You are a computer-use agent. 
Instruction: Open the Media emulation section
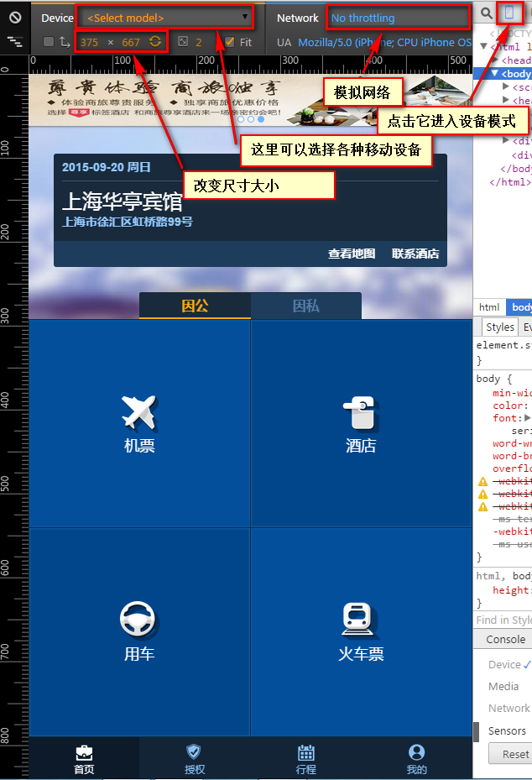[x=503, y=687]
